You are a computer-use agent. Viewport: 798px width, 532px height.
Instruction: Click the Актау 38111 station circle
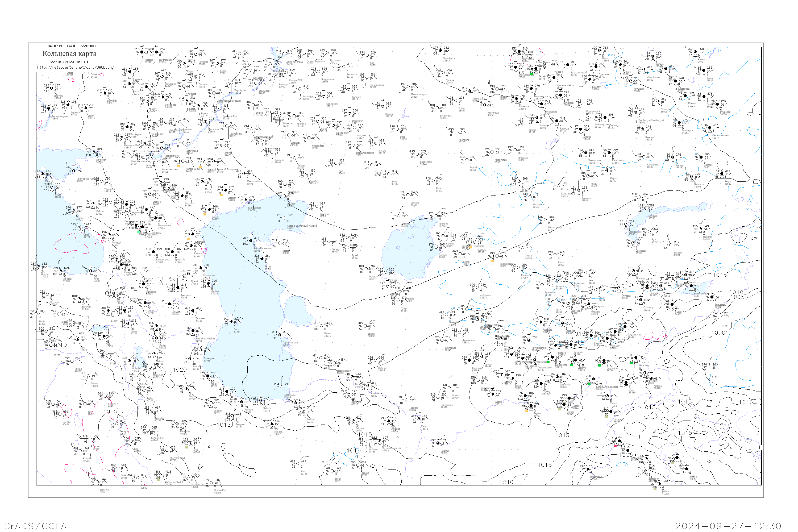pyautogui.click(x=262, y=259)
